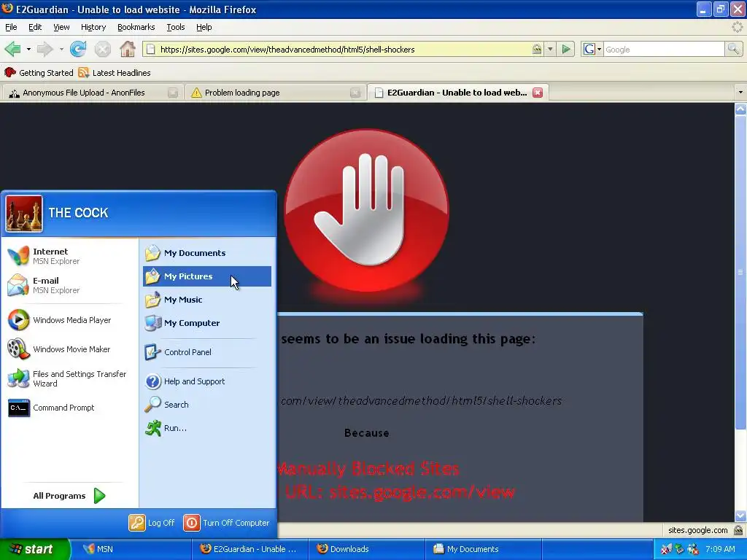Click the address bar URL field
747x560 pixels.
point(344,49)
